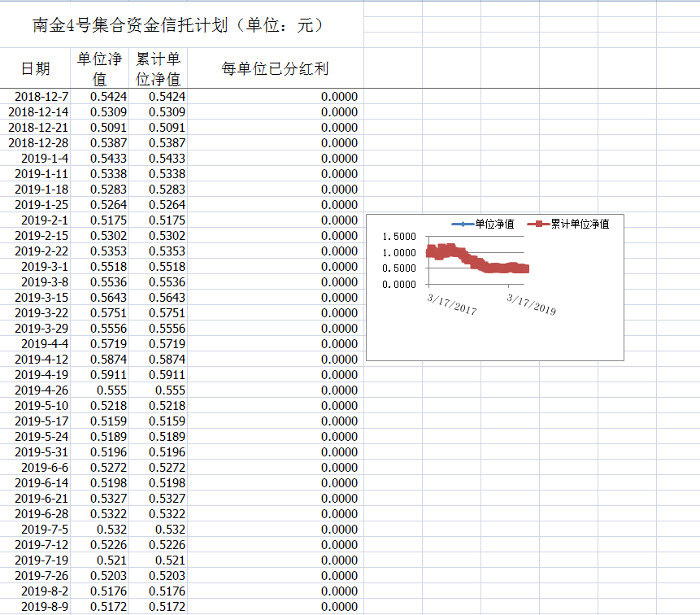Click date cell 2019-4-4
Image resolution: width=700 pixels, height=615 pixels.
(x=35, y=344)
